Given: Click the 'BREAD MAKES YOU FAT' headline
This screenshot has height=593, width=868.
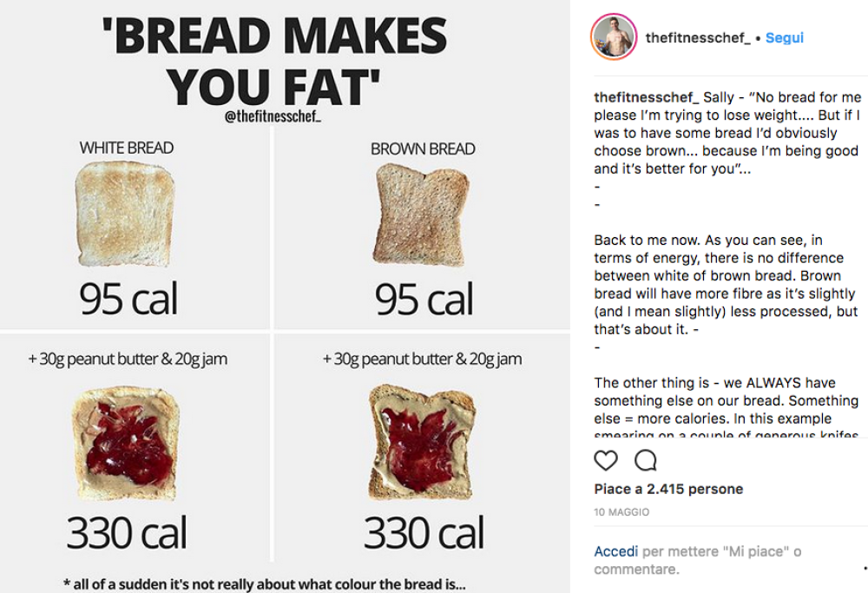Looking at the screenshot, I should click(x=274, y=61).
